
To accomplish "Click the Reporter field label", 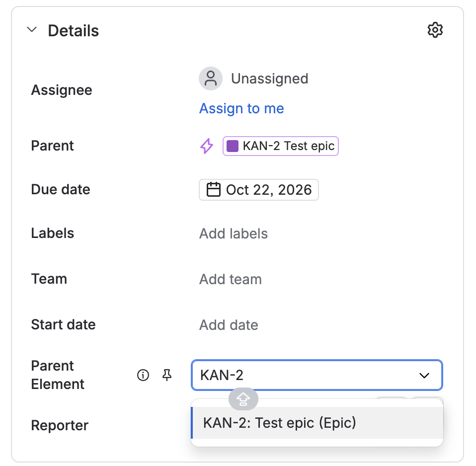I will pos(60,425).
